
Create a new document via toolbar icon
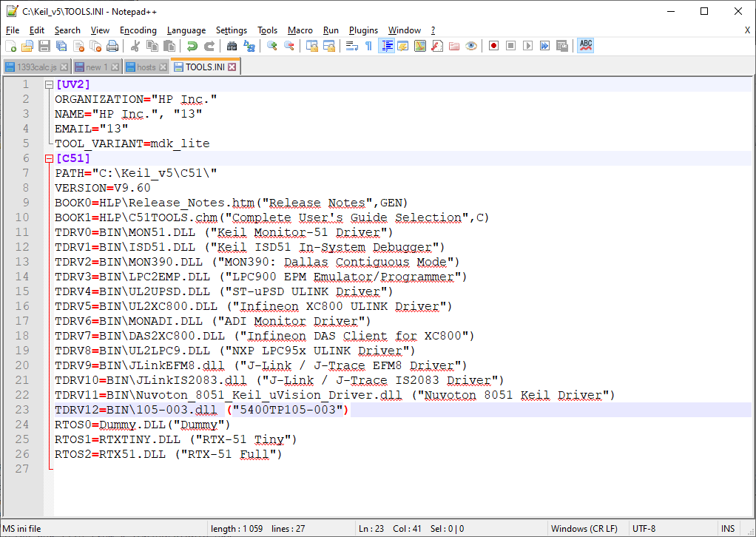coord(10,46)
